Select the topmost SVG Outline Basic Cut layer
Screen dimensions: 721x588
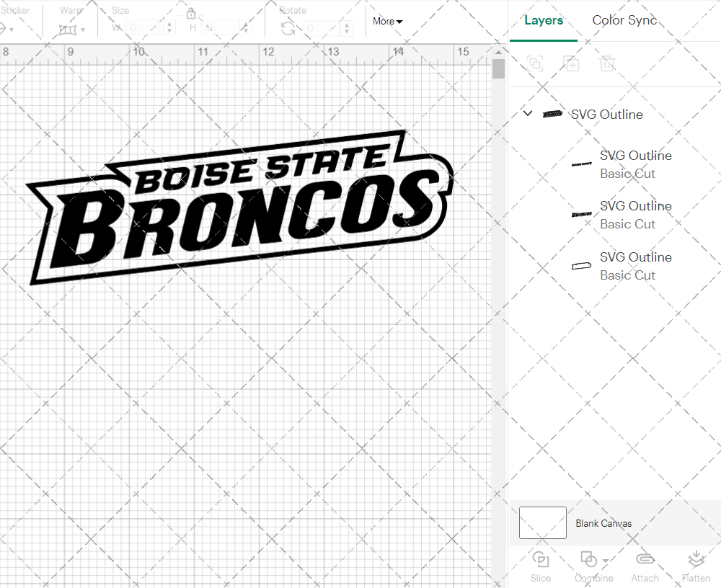[x=635, y=164]
